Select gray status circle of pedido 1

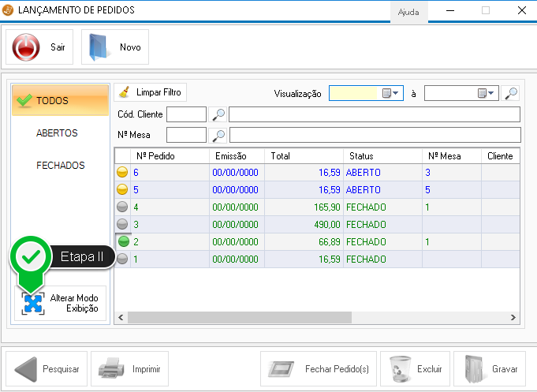pyautogui.click(x=122, y=259)
